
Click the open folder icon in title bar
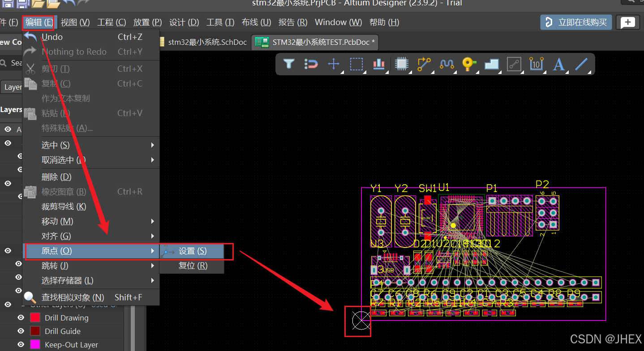(x=38, y=4)
